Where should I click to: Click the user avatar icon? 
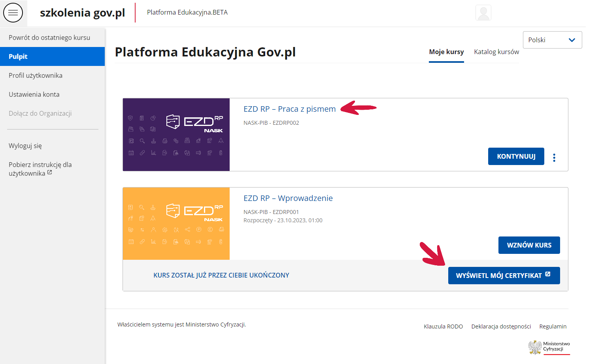coord(483,13)
